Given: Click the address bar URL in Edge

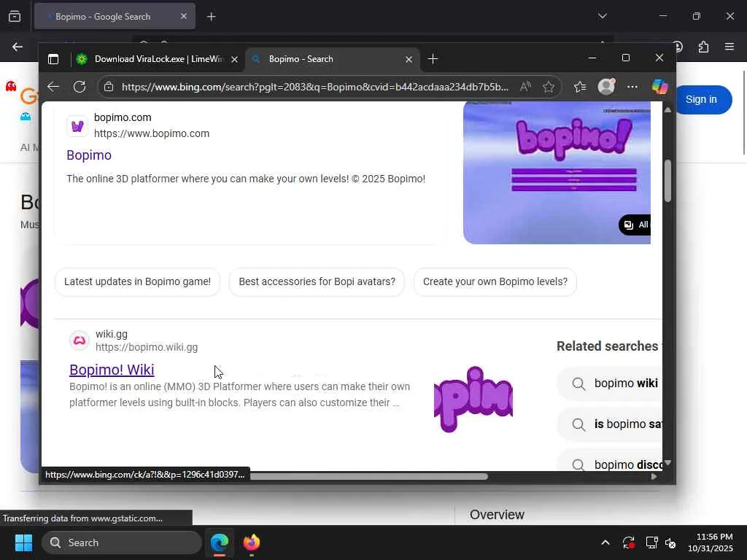Looking at the screenshot, I should (315, 87).
